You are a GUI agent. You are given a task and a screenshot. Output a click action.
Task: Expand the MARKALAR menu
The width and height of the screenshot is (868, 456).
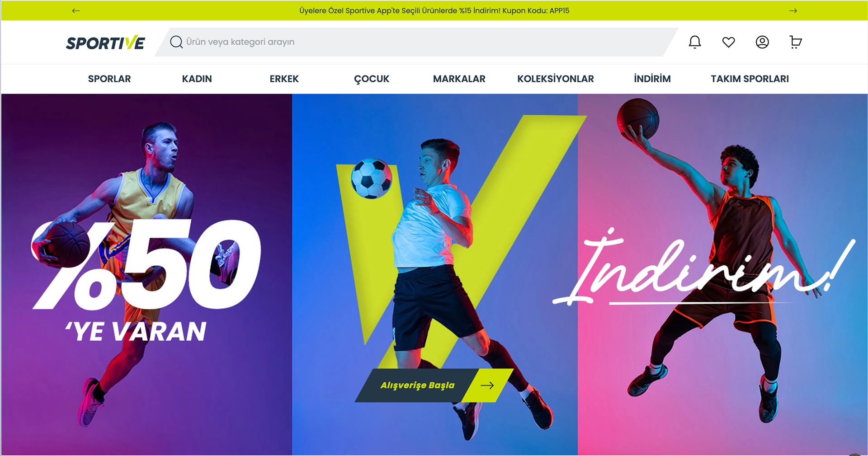click(x=459, y=79)
